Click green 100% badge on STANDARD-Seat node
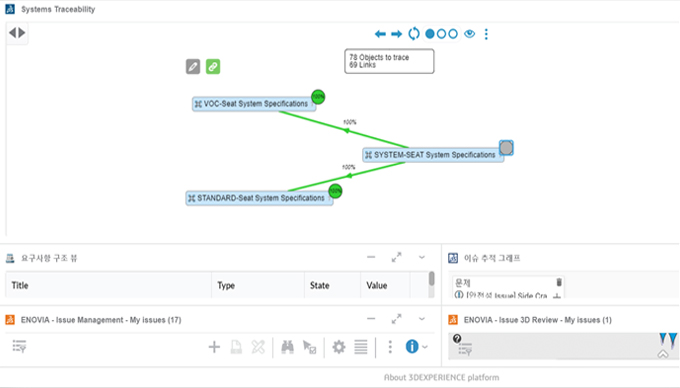Image resolution: width=680 pixels, height=388 pixels. [335, 191]
